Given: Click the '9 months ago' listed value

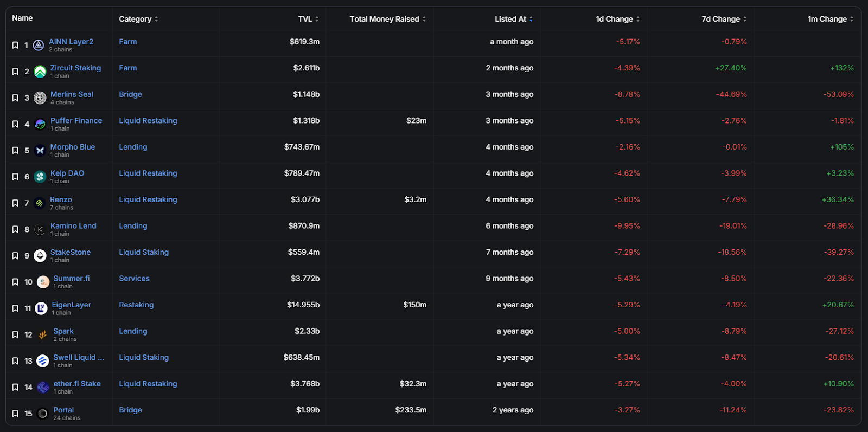Looking at the screenshot, I should [x=509, y=279].
